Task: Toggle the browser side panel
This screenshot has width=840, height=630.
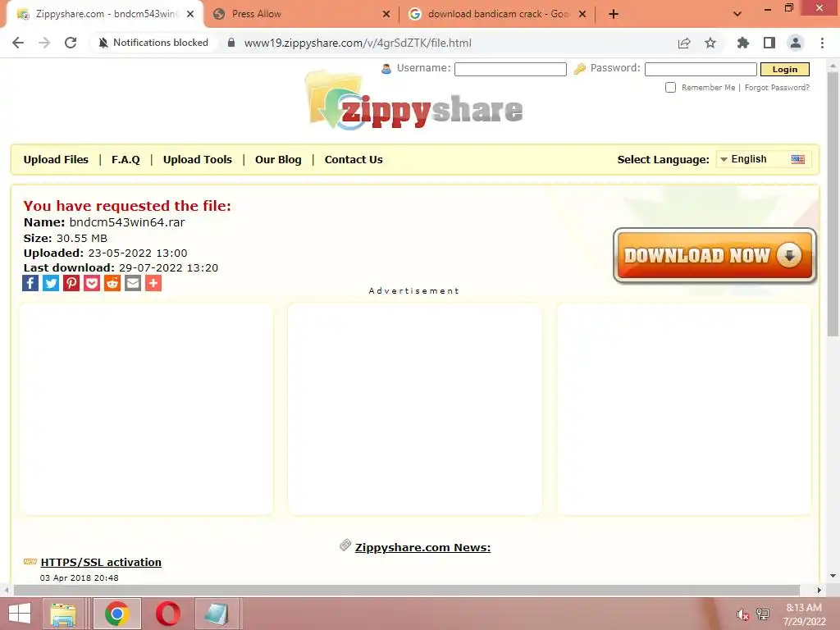Action: [769, 43]
